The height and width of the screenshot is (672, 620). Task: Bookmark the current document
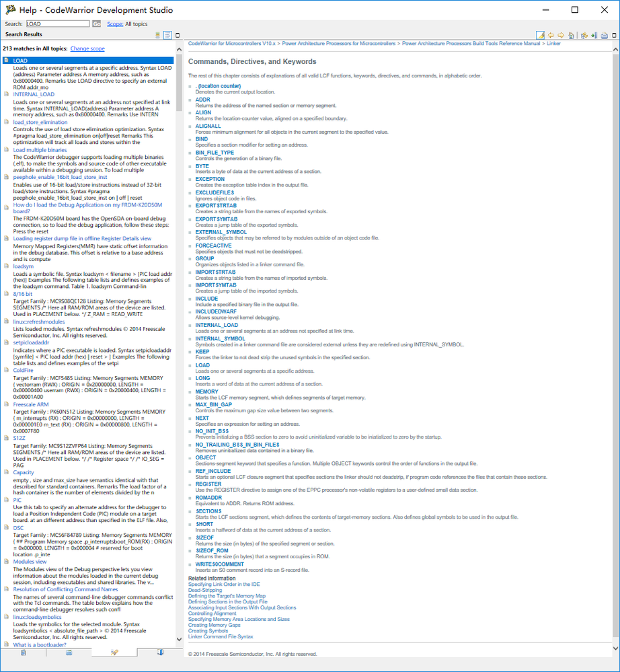click(594, 35)
